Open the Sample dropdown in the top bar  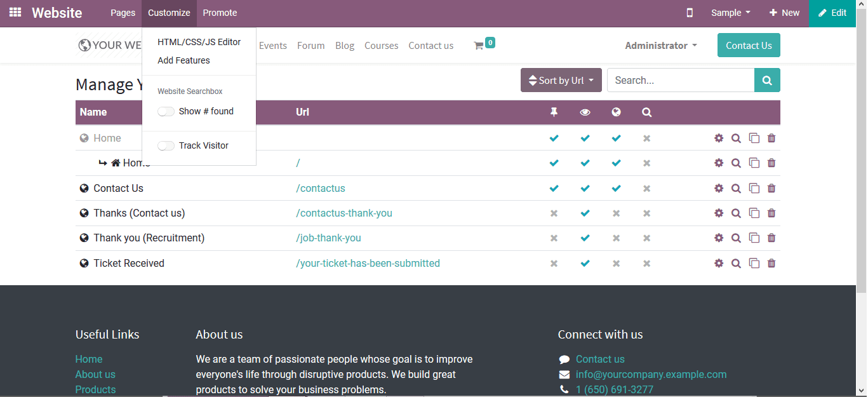(x=730, y=13)
